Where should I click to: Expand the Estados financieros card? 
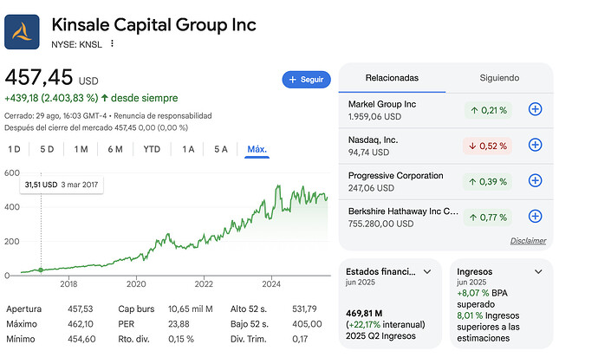click(427, 272)
